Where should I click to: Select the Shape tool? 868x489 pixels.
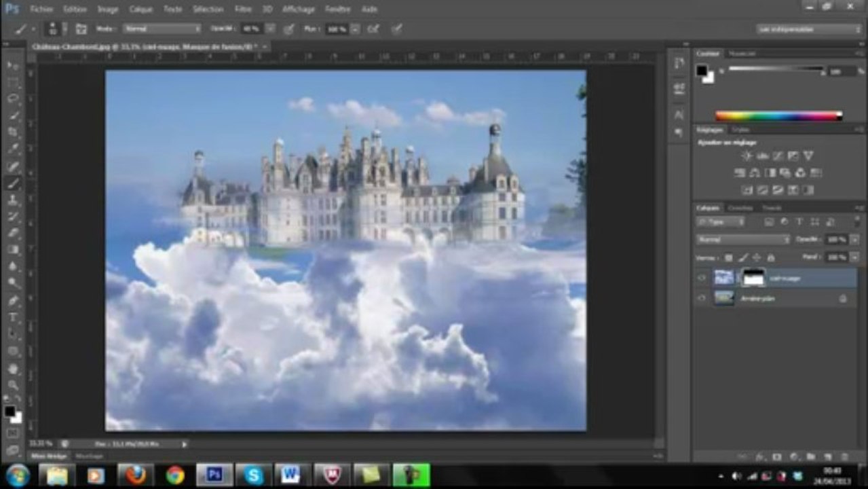pyautogui.click(x=13, y=351)
